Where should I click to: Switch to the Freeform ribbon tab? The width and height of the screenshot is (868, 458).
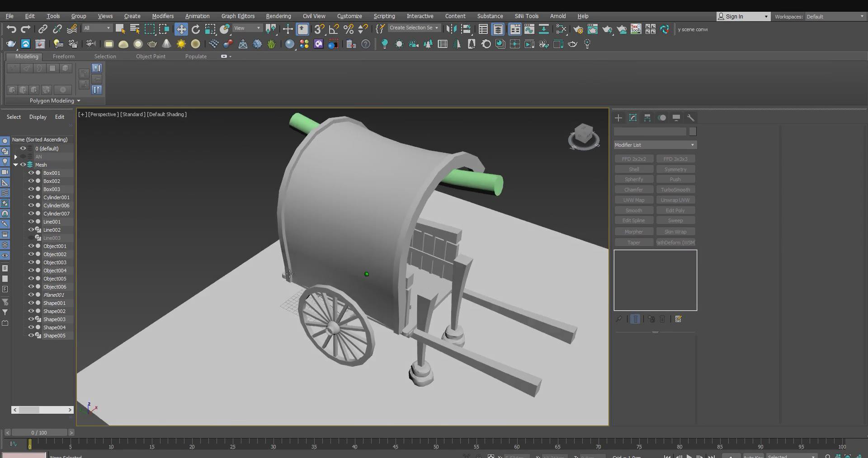(63, 56)
